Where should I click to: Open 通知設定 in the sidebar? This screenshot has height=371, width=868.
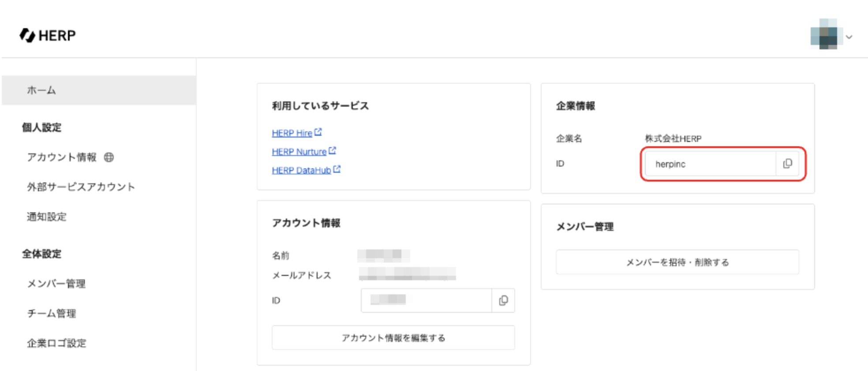coord(47,217)
